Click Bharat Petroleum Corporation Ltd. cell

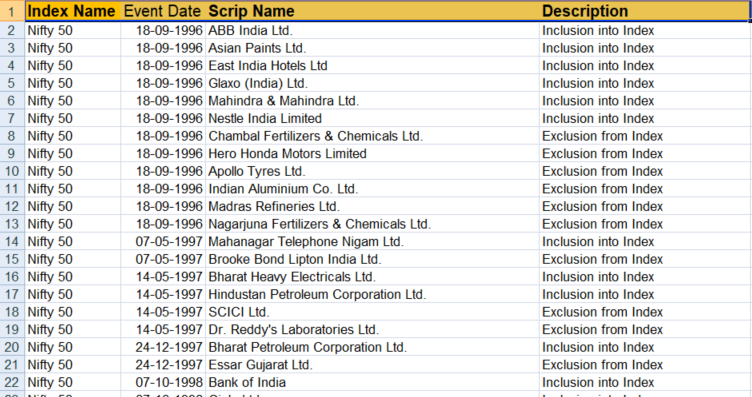click(372, 347)
